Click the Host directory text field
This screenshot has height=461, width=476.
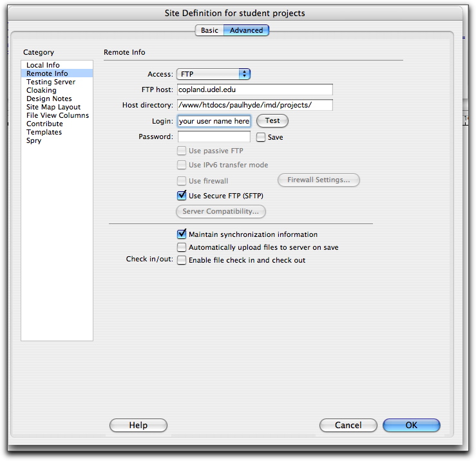click(254, 105)
